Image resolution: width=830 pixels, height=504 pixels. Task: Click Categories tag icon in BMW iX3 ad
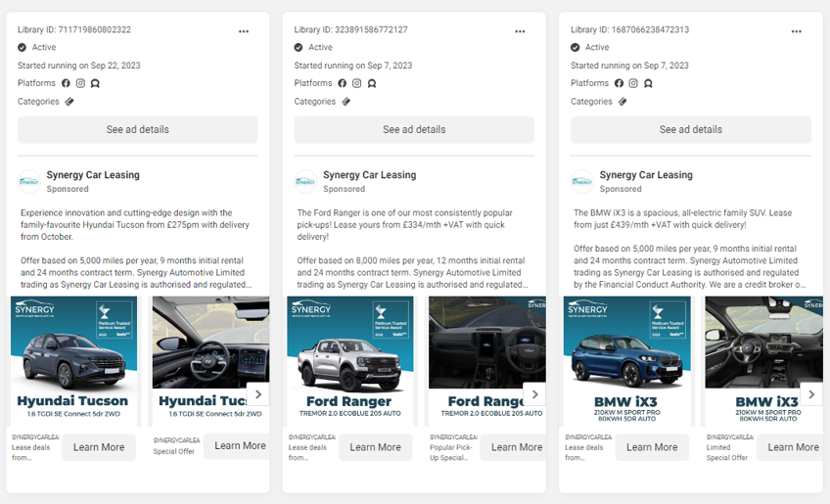point(622,102)
